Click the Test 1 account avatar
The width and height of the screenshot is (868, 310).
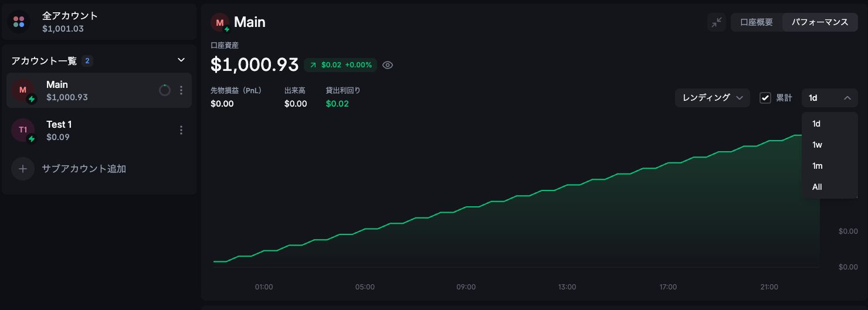[x=23, y=130]
